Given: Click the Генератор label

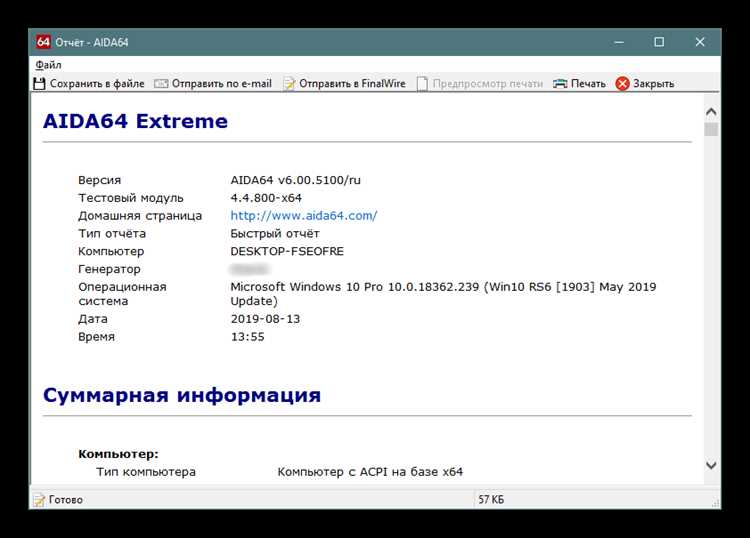Looking at the screenshot, I should [109, 269].
